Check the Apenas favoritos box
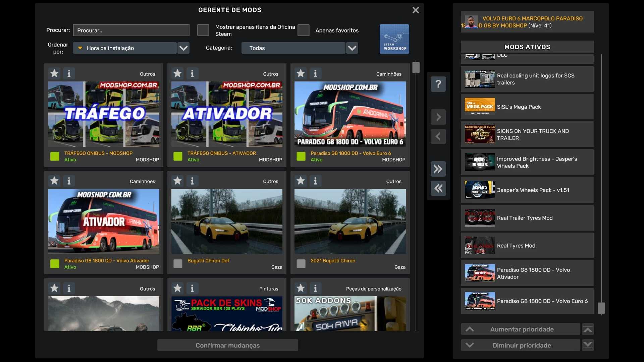644x362 pixels. [x=303, y=30]
